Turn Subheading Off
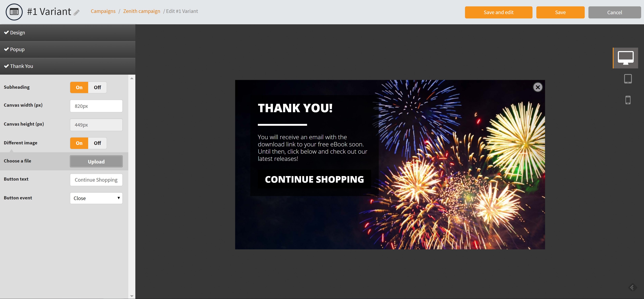 97,87
